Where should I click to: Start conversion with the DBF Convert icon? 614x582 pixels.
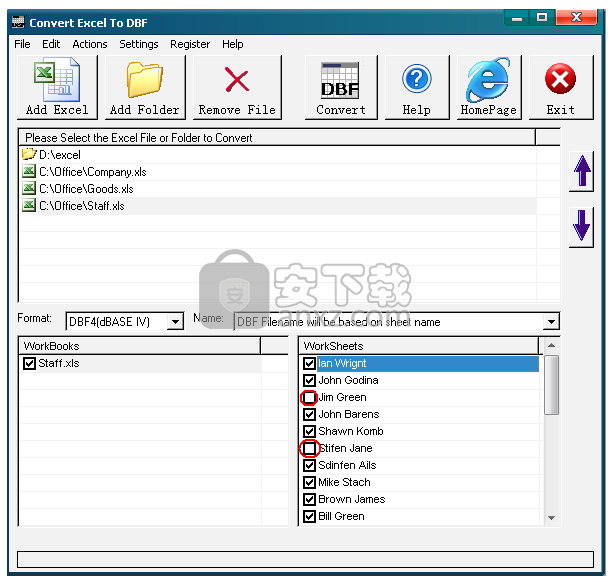coord(341,87)
